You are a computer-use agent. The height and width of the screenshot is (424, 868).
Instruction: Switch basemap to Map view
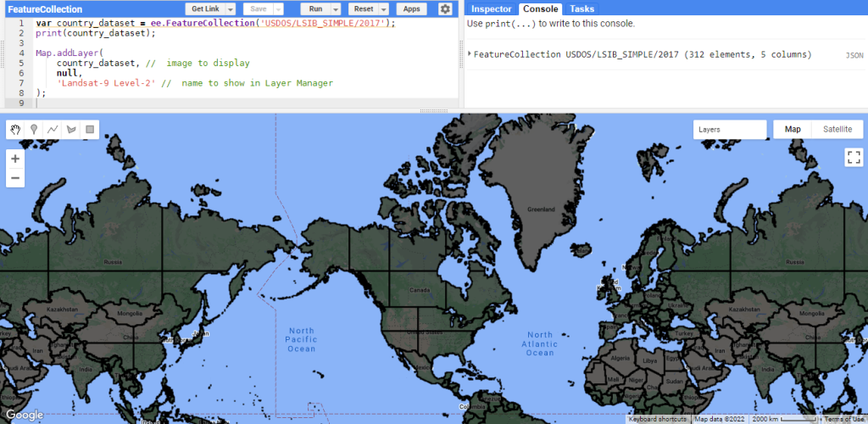793,130
